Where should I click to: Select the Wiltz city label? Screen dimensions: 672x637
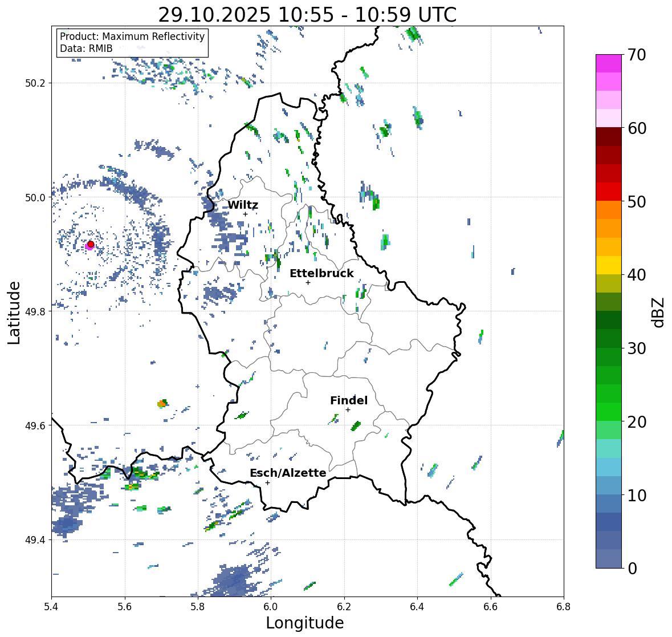(x=243, y=205)
